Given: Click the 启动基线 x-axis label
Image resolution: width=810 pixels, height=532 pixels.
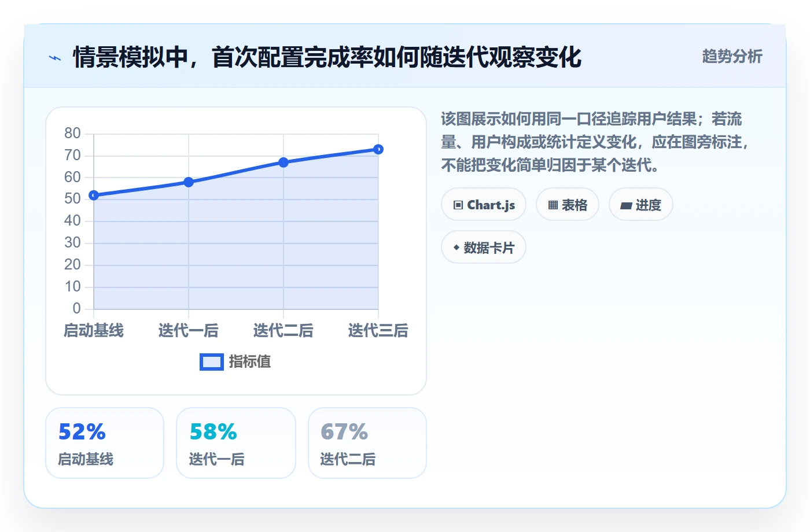Looking at the screenshot, I should tap(94, 331).
